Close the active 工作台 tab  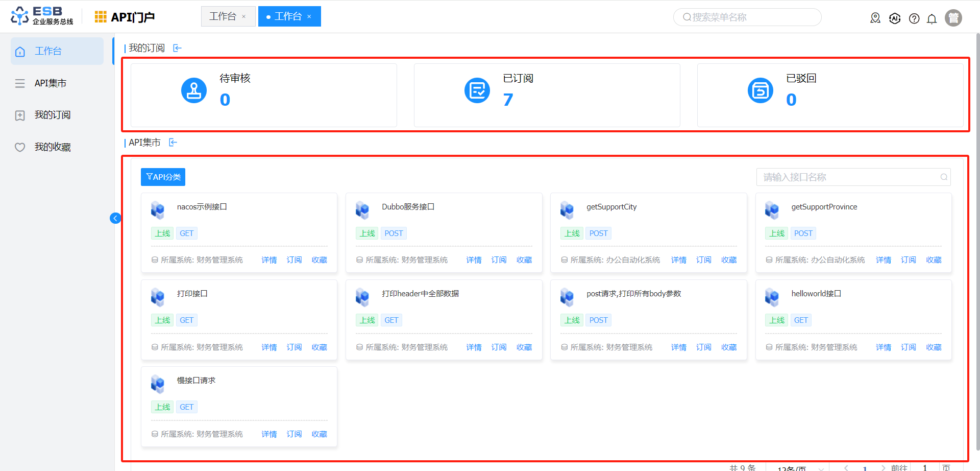point(309,17)
